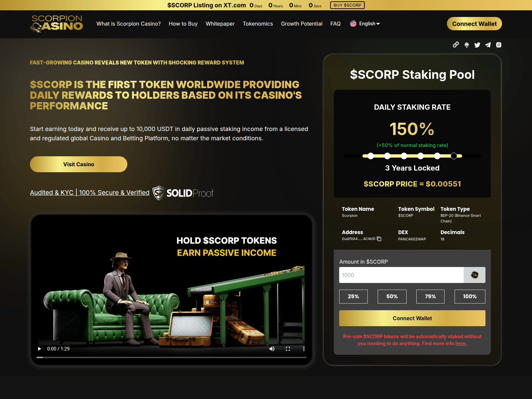Viewport: 532px width, 399px height.
Task: Open the Tokenomics menu item
Action: 258,24
